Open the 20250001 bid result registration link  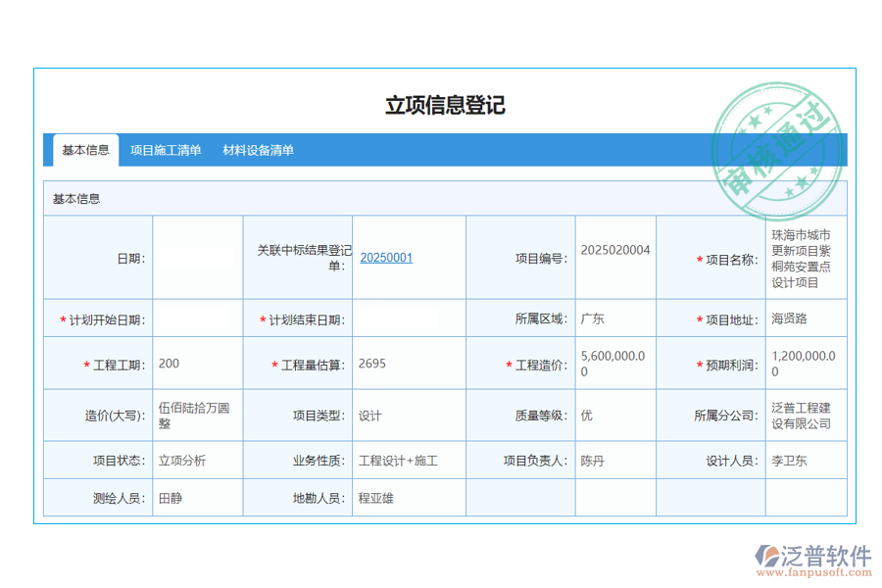coord(385,257)
